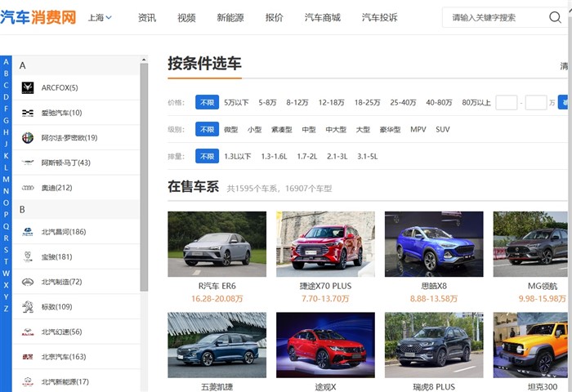Screen dimensions: 572x392
Task: Jump to letter M in index
Action: pyautogui.click(x=6, y=179)
